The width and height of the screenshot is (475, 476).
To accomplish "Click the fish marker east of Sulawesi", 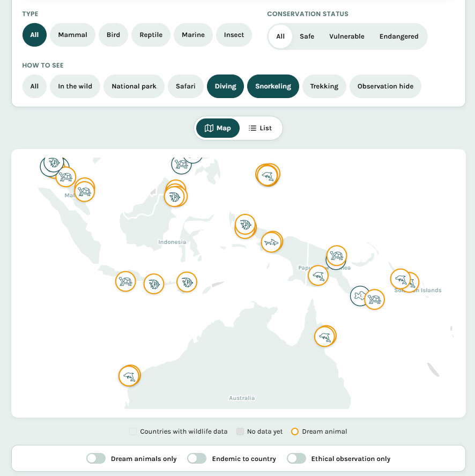I will coord(245,225).
